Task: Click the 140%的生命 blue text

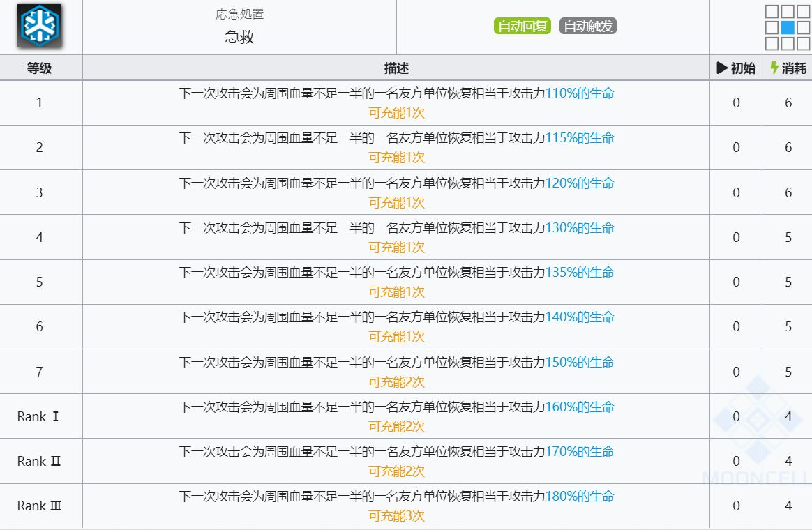Action: pos(580,317)
